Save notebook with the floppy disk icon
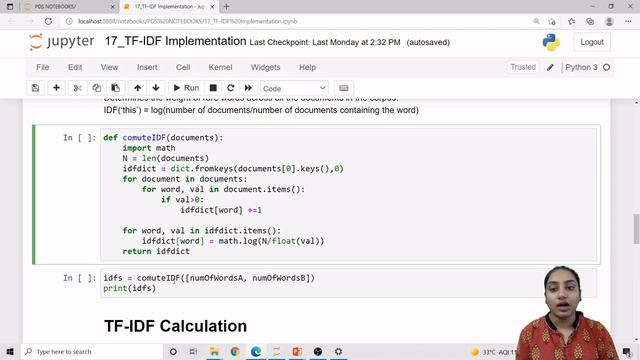 point(36,88)
